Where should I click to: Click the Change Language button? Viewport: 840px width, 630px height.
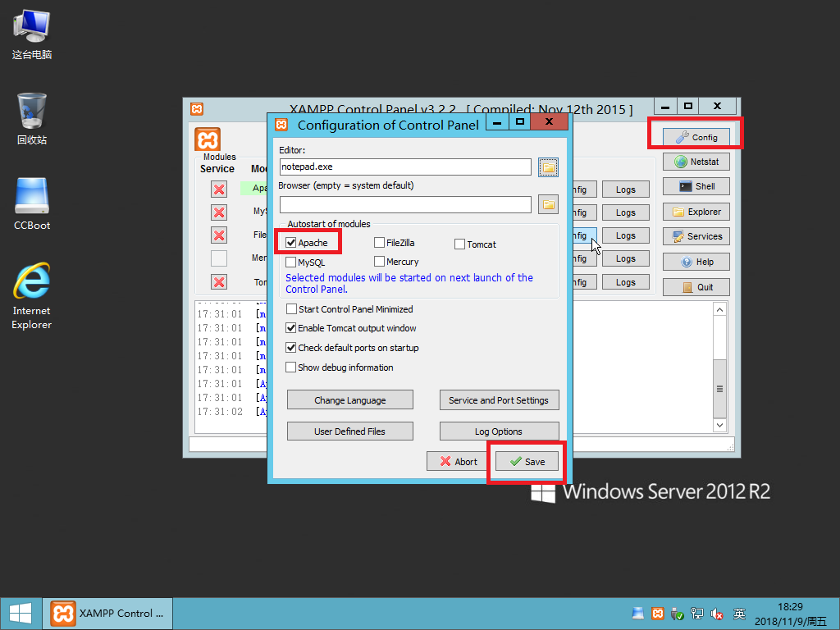click(349, 400)
